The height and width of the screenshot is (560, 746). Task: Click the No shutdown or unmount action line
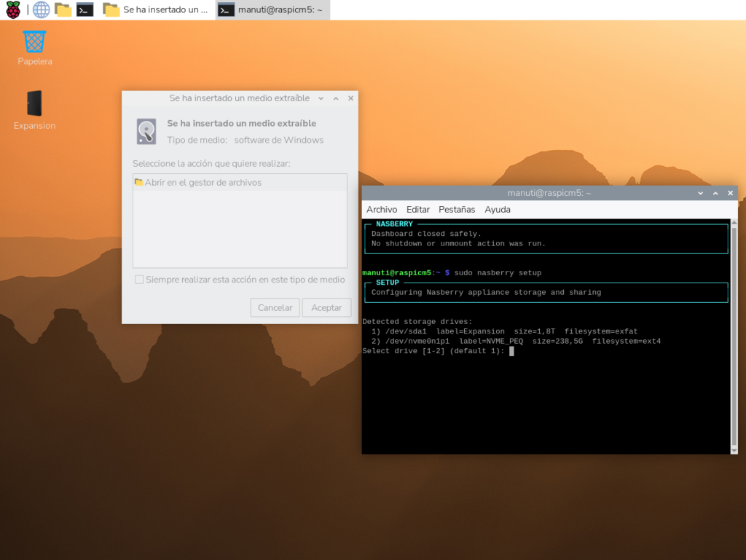pos(458,244)
